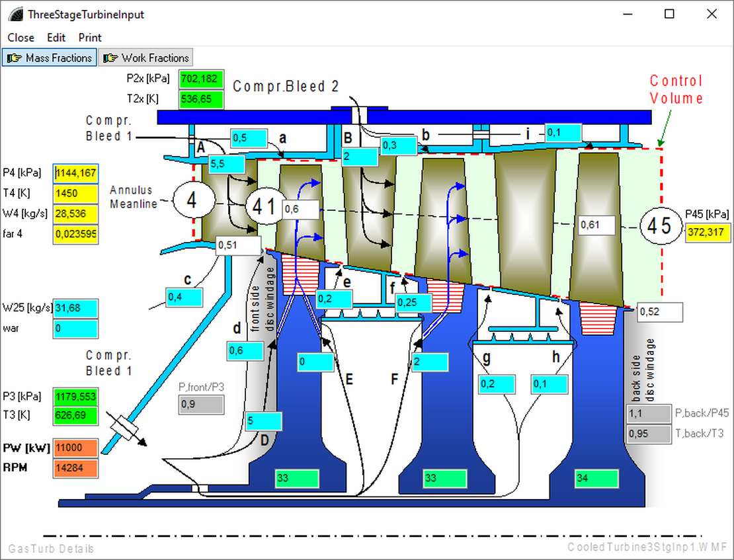Open the Print menu
Image resolution: width=734 pixels, height=560 pixels.
[x=91, y=38]
